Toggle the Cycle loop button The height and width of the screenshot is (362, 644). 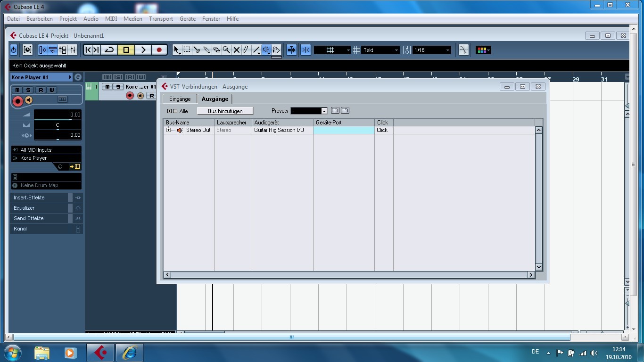pyautogui.click(x=109, y=50)
